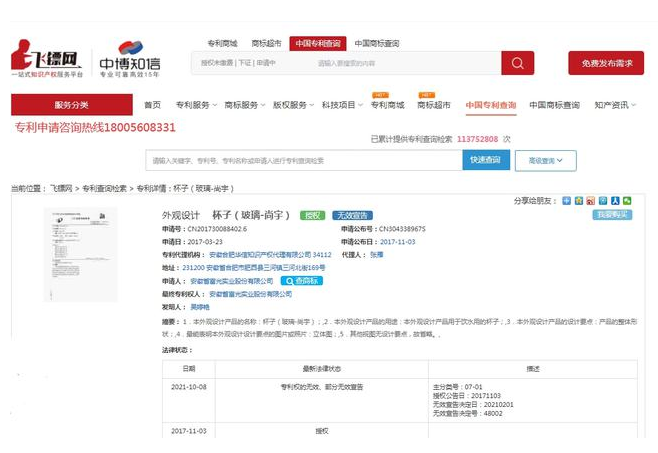
Task: Click the 免费发布需求 button
Action: click(x=605, y=63)
